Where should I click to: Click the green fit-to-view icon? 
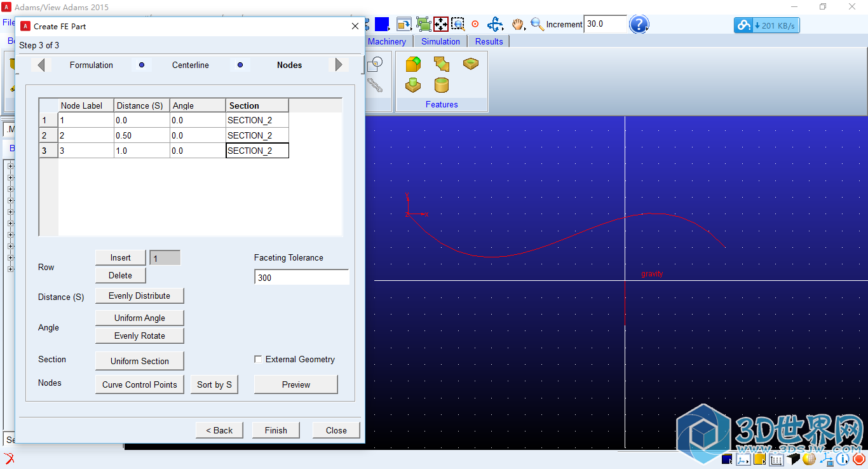pyautogui.click(x=423, y=24)
